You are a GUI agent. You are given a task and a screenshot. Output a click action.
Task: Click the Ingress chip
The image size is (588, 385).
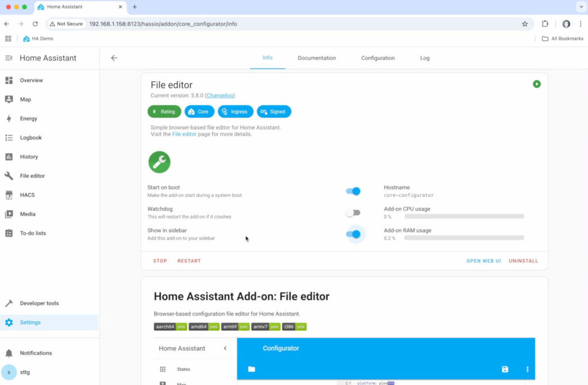tap(235, 111)
